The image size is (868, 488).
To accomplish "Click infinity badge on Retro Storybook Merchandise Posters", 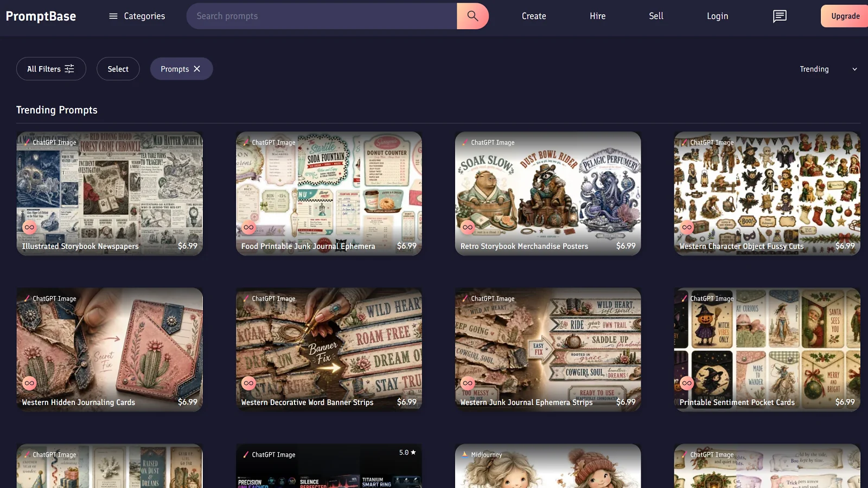I will (468, 227).
